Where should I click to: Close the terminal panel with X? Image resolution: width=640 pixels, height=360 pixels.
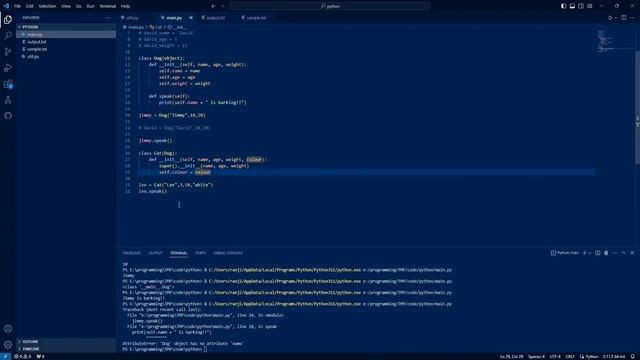click(632, 253)
